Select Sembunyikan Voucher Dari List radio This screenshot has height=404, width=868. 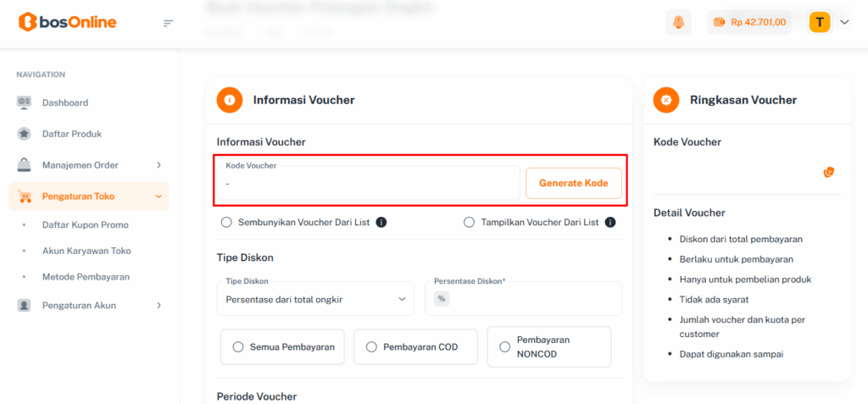tap(226, 223)
